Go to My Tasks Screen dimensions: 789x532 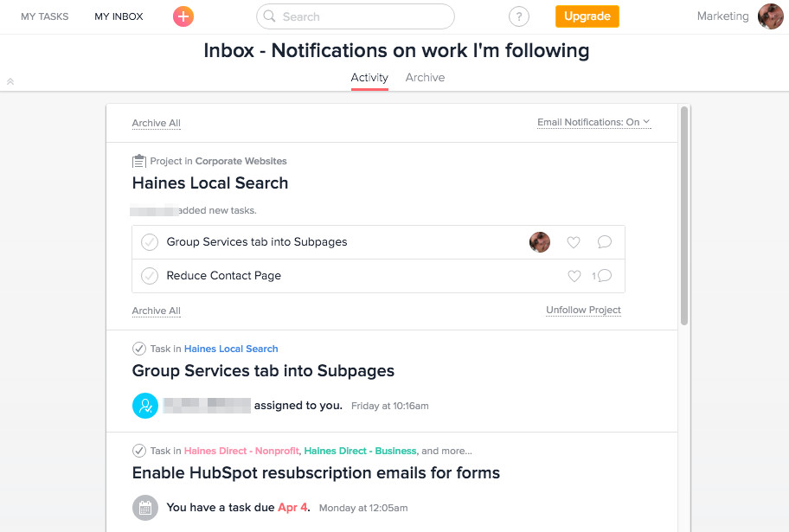(45, 16)
